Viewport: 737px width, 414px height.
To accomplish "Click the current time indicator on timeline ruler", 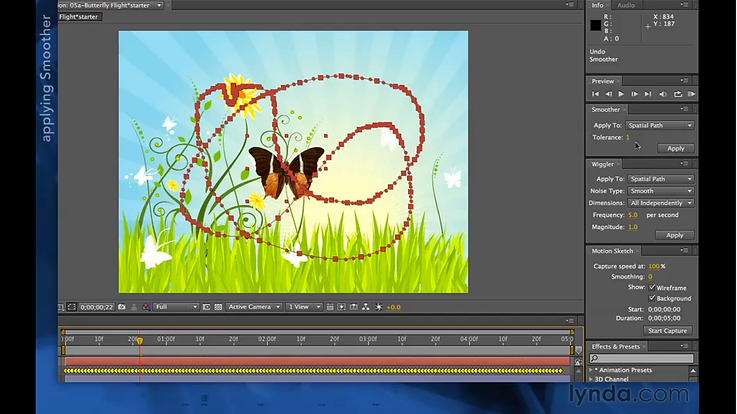I will click(x=140, y=340).
